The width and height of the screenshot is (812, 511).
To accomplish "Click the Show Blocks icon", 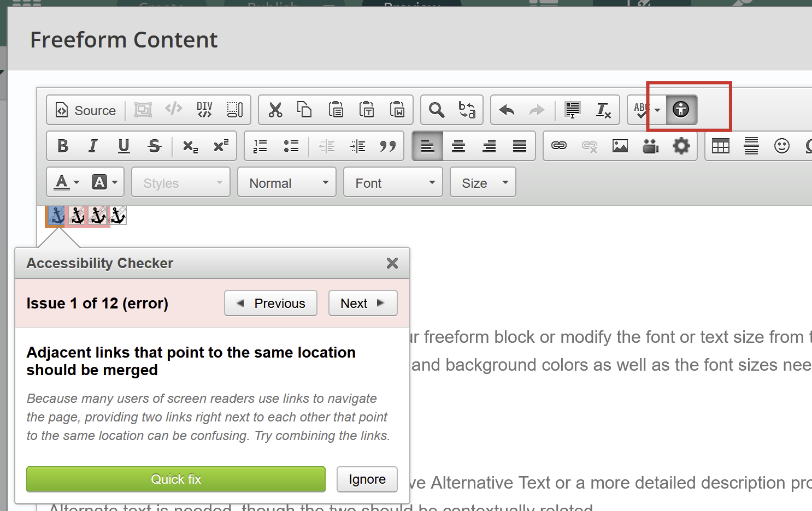I will point(234,110).
